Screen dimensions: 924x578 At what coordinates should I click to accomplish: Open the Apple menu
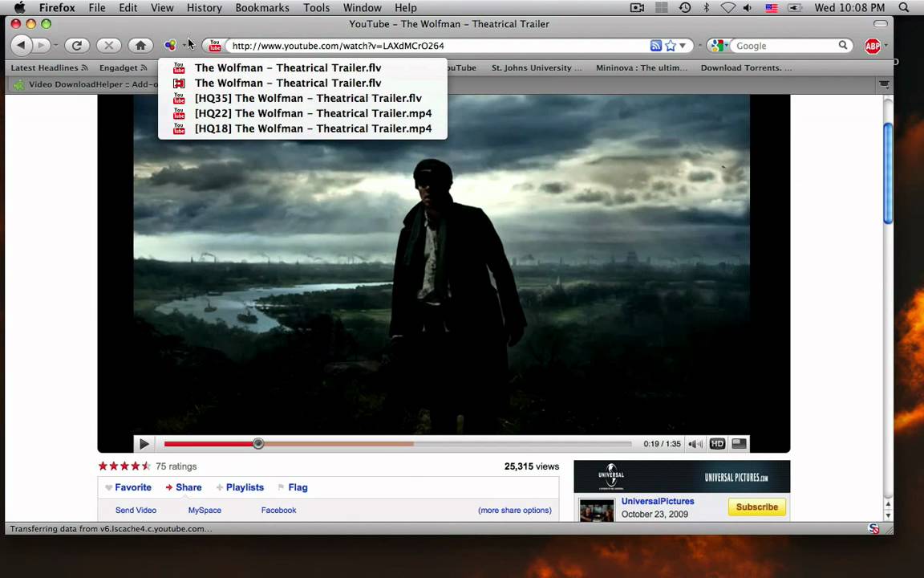[x=19, y=8]
